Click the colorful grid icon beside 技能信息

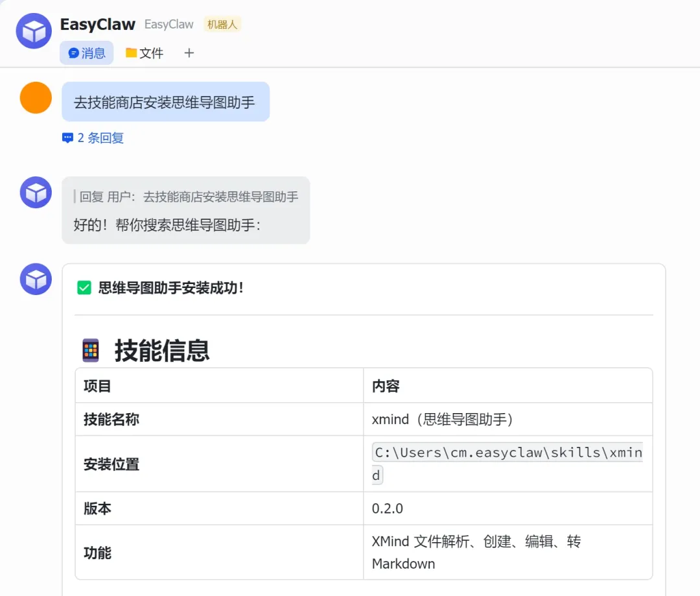91,350
